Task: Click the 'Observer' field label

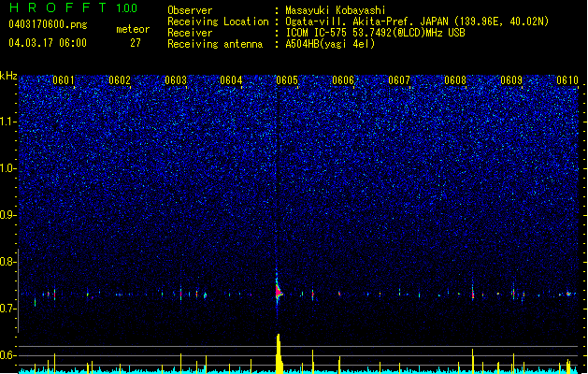Action: point(190,10)
